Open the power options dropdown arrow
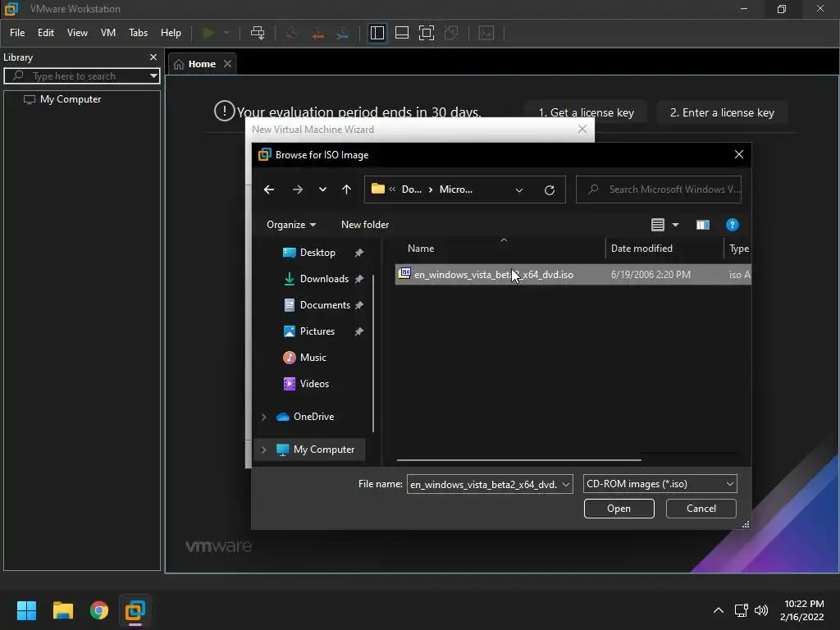 pyautogui.click(x=226, y=33)
